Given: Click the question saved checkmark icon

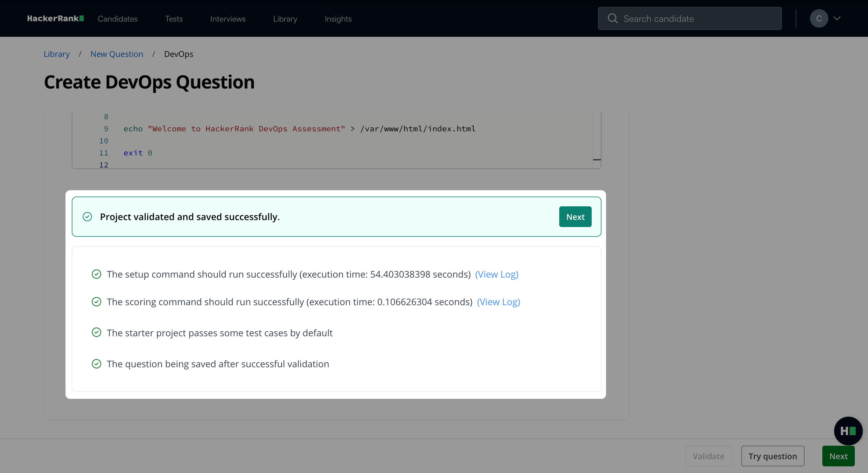Looking at the screenshot, I should tap(97, 364).
